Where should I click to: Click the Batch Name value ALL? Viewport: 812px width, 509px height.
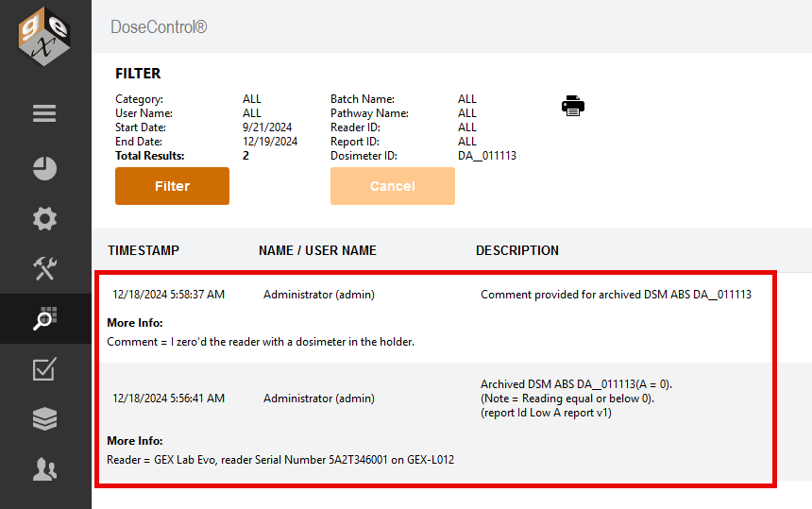click(x=467, y=99)
